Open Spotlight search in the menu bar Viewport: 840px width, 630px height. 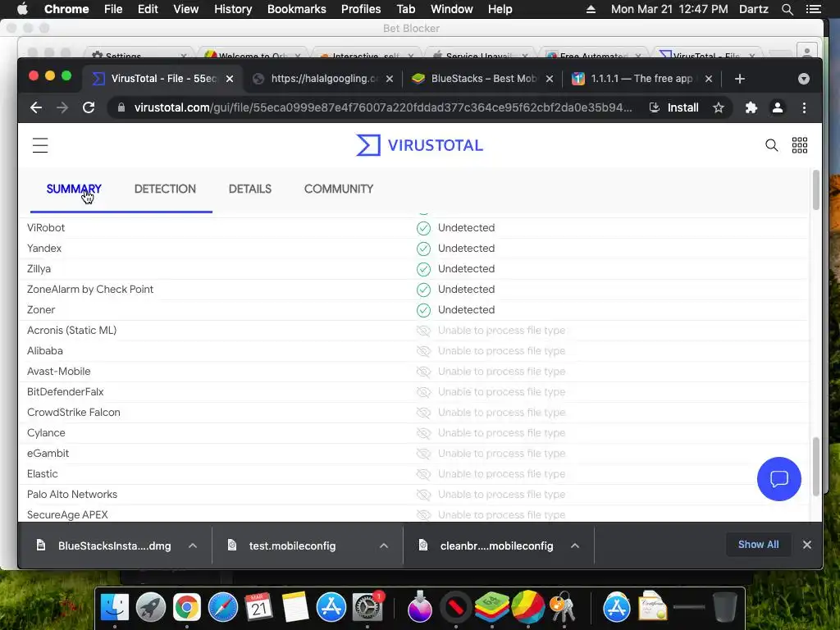(x=787, y=9)
